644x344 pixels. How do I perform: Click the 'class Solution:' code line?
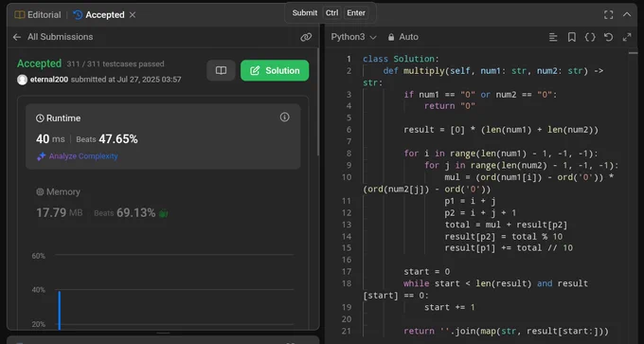click(401, 59)
